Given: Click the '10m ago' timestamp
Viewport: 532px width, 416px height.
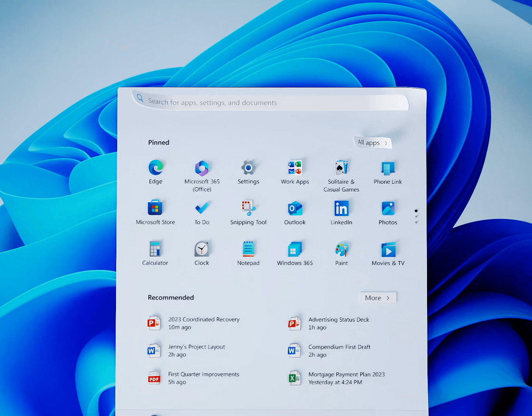Looking at the screenshot, I should [x=180, y=327].
